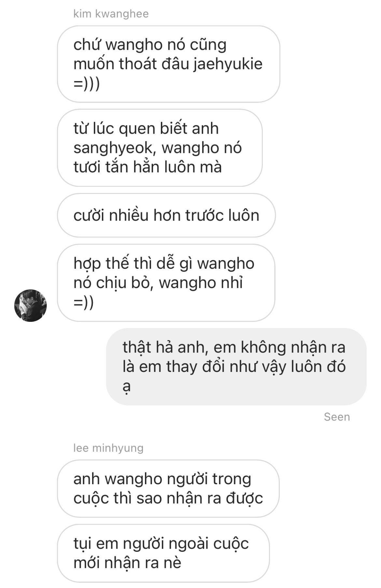Tap the =))) emoticon in first message
381x588 pixels.
click(x=87, y=83)
